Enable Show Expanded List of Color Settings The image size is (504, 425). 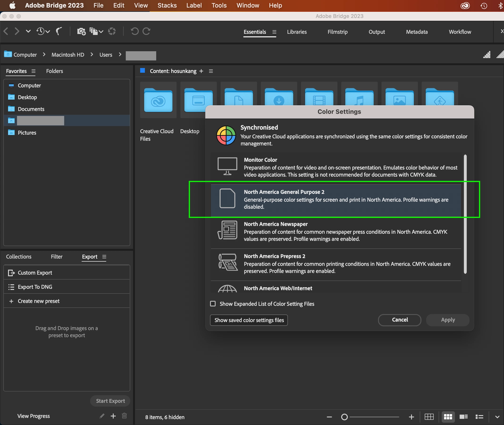(x=213, y=304)
